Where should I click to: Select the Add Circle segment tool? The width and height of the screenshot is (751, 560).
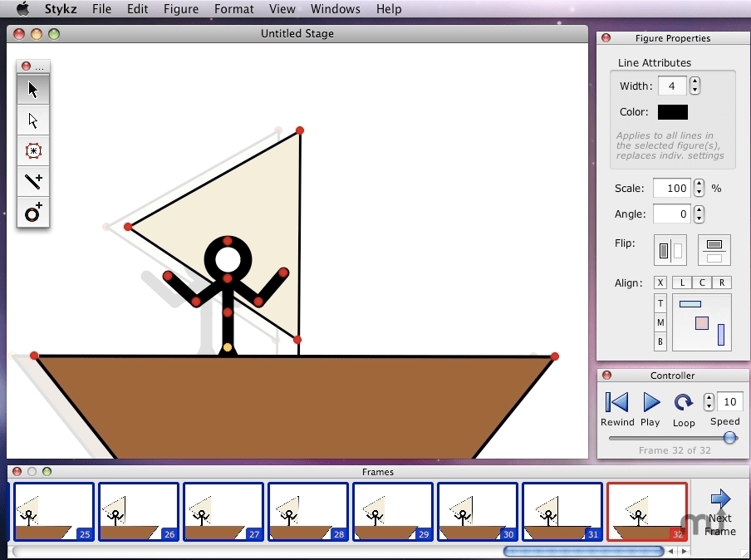click(32, 213)
